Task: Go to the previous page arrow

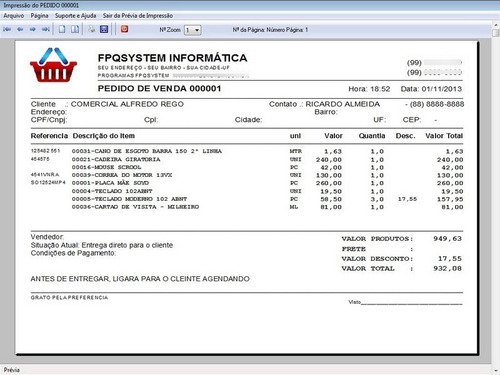Action: (x=20, y=30)
